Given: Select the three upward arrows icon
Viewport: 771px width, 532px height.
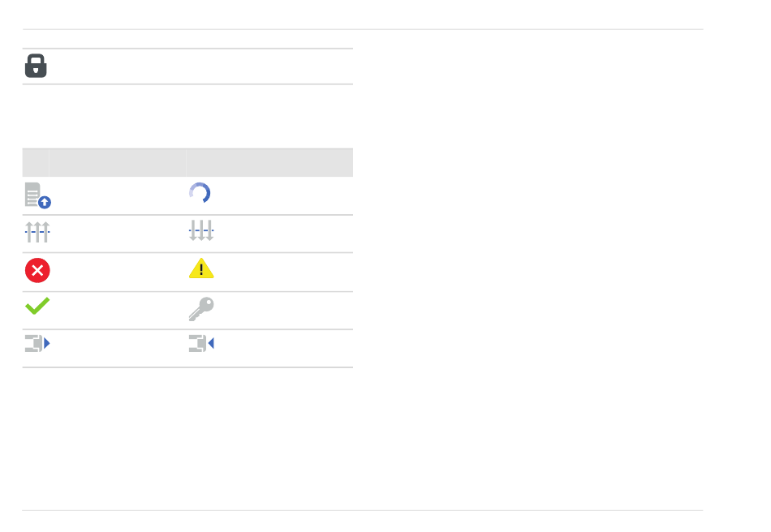Looking at the screenshot, I should coord(37,232).
